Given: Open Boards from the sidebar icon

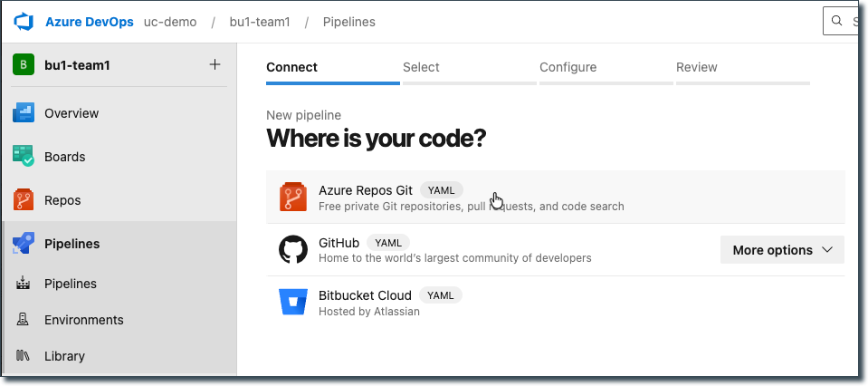Looking at the screenshot, I should [24, 157].
